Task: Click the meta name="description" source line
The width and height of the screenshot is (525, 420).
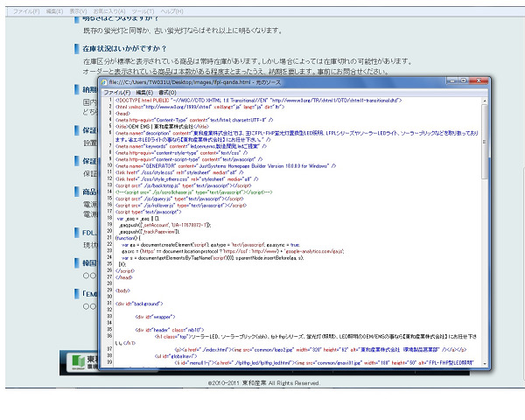Action: (x=297, y=136)
